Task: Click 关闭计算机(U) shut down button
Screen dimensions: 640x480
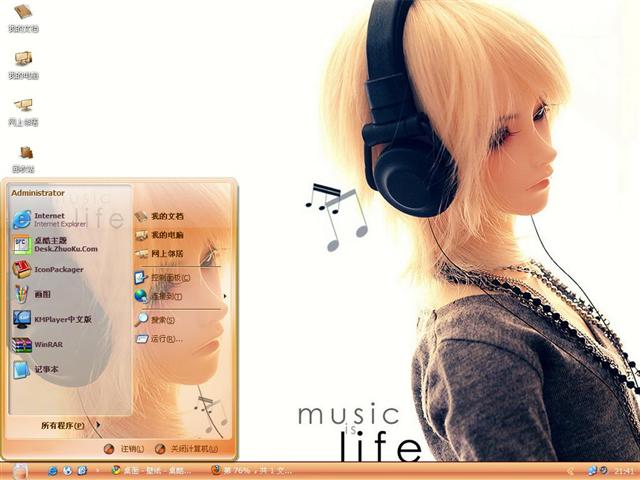Action: [x=187, y=449]
